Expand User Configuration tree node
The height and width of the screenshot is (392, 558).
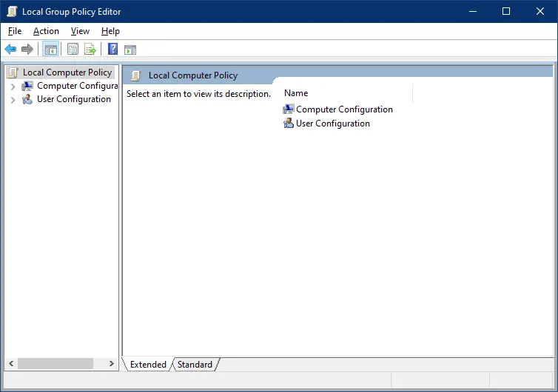(13, 100)
